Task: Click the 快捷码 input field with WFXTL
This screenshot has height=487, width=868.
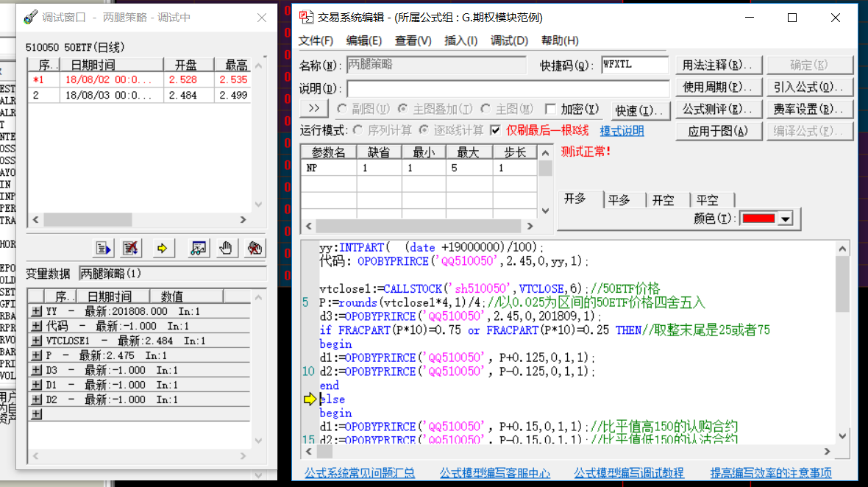Action: click(x=635, y=65)
